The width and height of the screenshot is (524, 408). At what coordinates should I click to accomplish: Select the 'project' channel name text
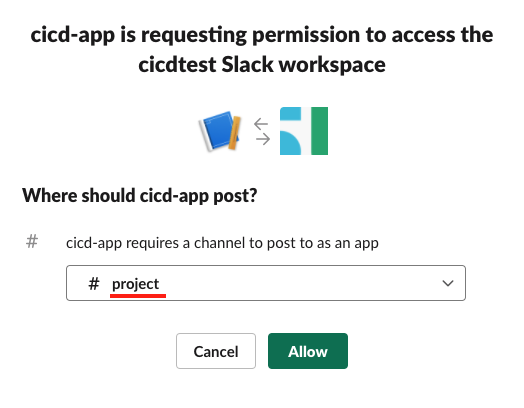pyautogui.click(x=135, y=284)
